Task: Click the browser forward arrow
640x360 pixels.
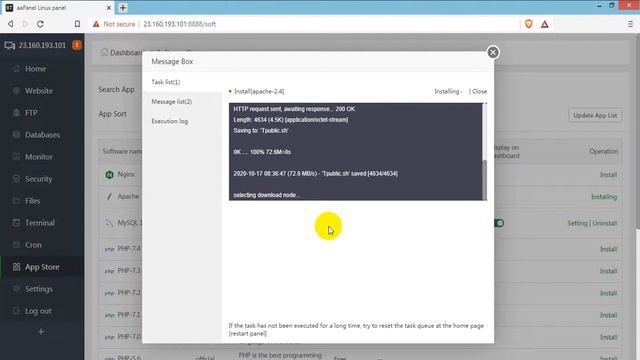Action: (25, 24)
